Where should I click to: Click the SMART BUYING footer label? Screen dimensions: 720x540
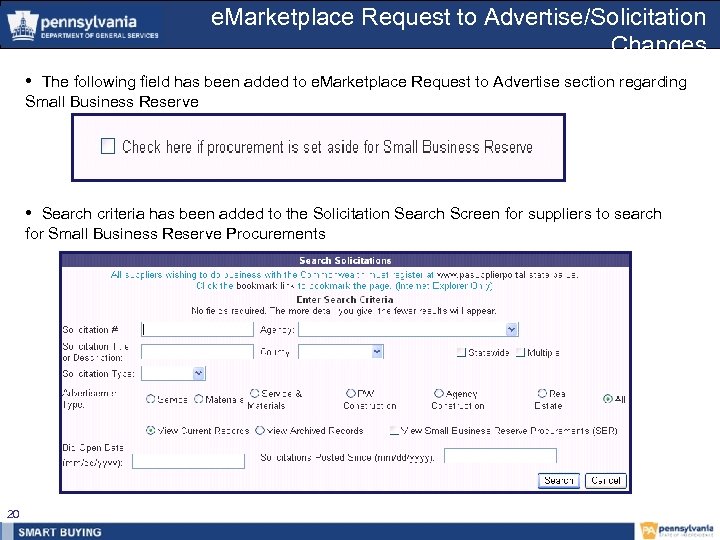(x=60, y=532)
